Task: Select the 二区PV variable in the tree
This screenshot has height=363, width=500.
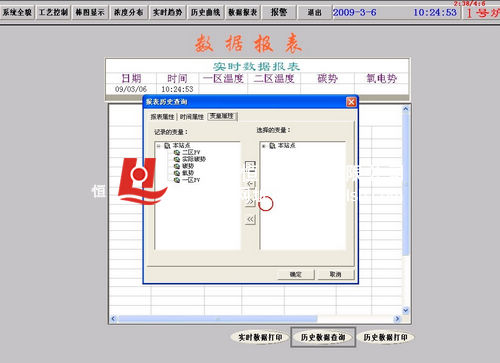Action: (191, 152)
